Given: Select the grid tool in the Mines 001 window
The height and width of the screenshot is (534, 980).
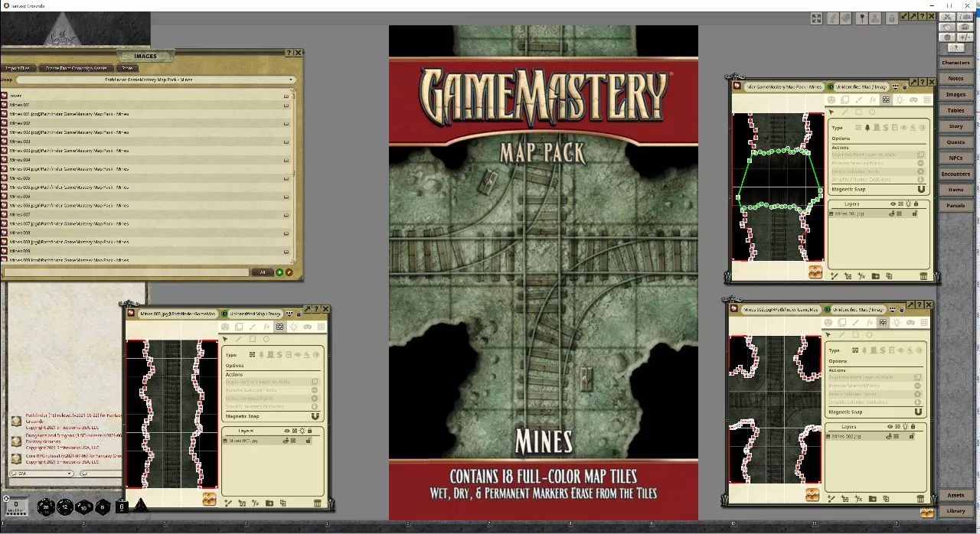Looking at the screenshot, I should [926, 99].
